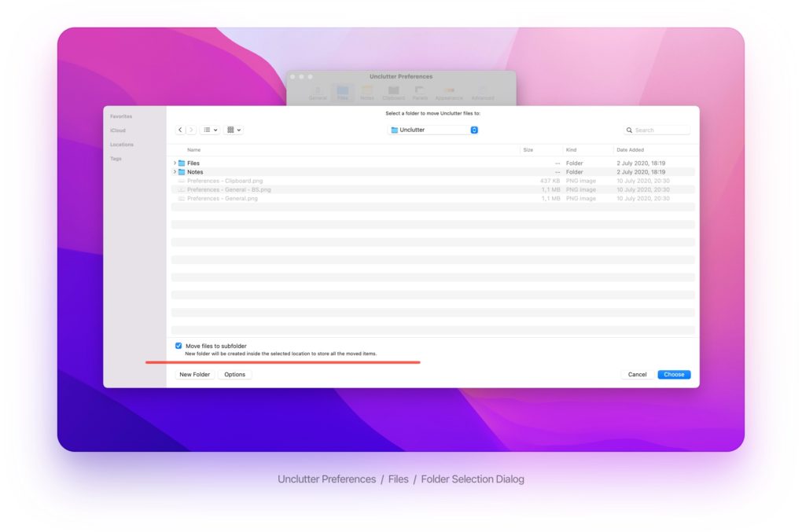802x532 pixels.
Task: Click the Notes preferences icon
Action: click(x=366, y=90)
